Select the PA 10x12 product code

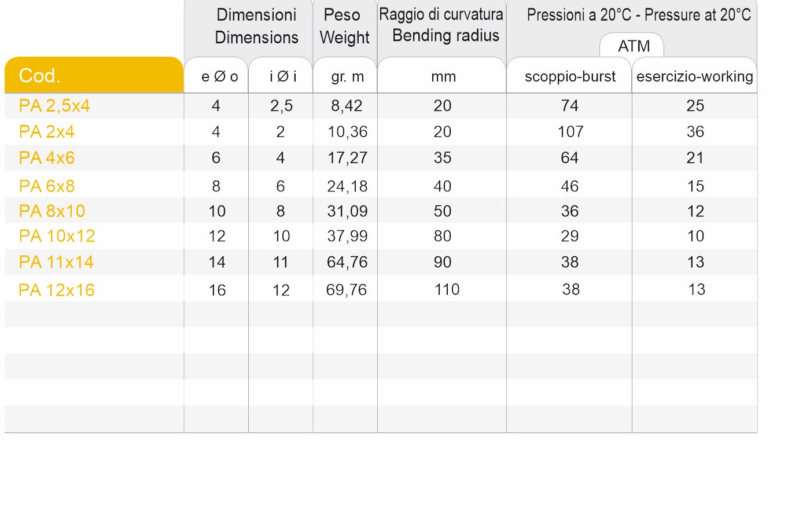click(x=57, y=236)
